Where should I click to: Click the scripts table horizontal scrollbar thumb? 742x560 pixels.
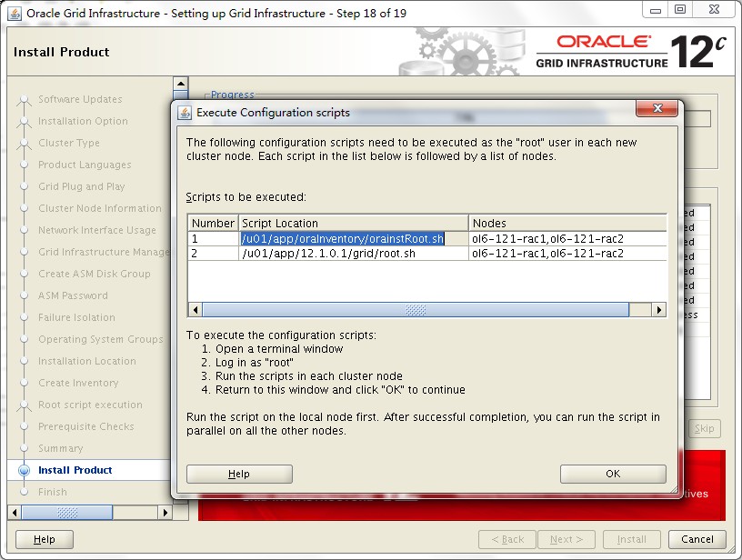(x=416, y=310)
